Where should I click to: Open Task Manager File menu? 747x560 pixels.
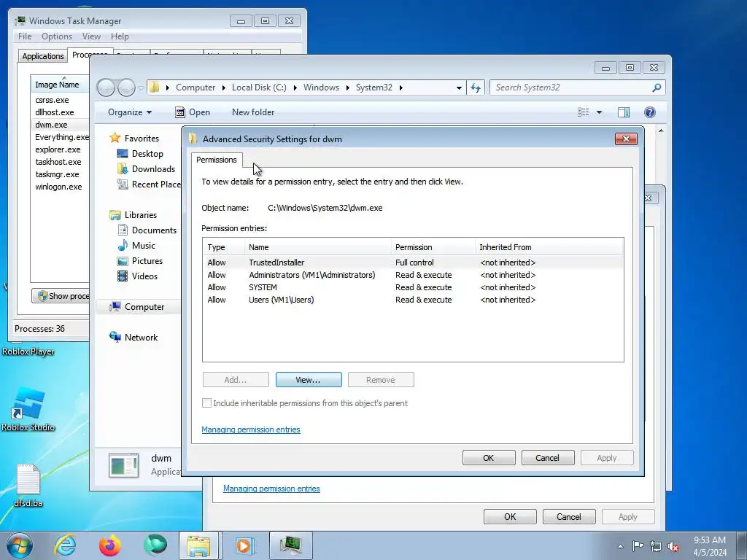(25, 36)
